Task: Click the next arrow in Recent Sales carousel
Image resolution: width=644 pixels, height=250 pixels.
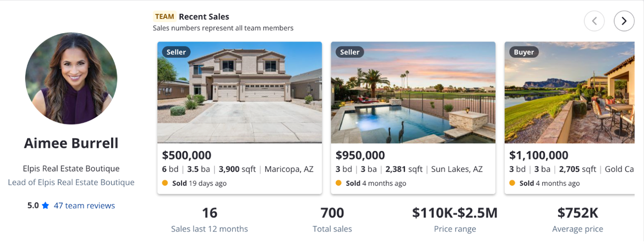Action: click(624, 21)
